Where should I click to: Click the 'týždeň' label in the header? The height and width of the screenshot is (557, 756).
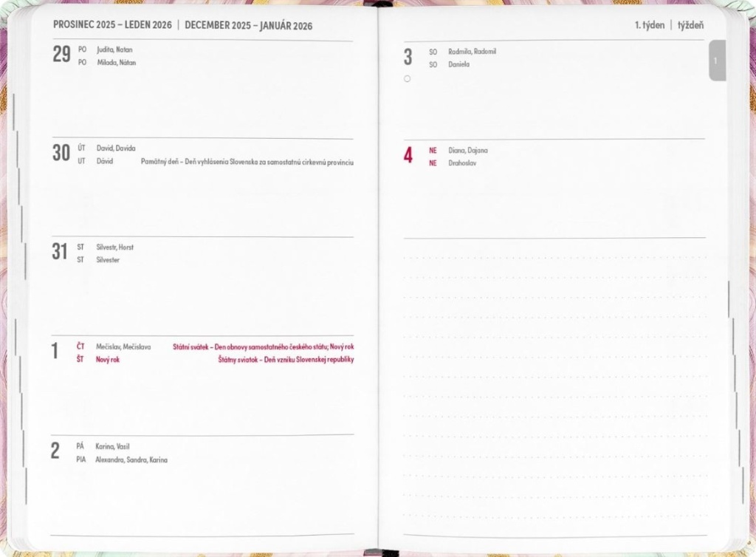(x=690, y=25)
